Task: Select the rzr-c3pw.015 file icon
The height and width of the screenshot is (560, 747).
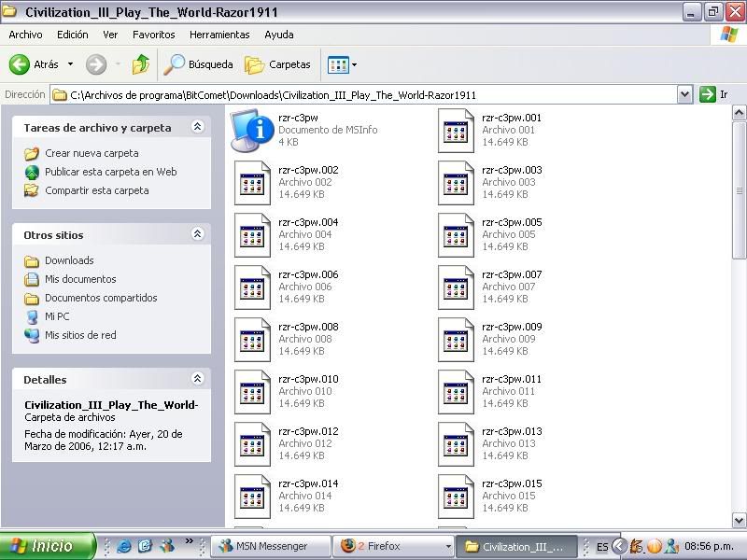Action: tap(456, 497)
